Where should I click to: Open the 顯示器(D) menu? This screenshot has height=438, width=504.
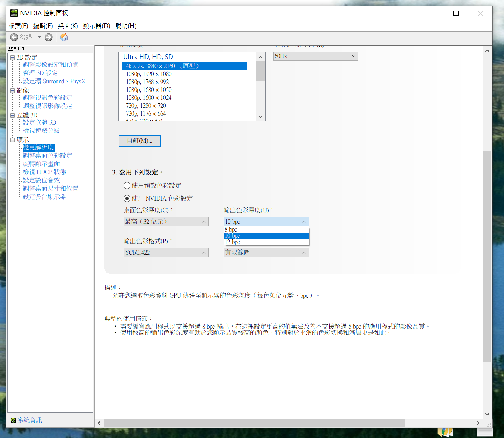click(96, 26)
